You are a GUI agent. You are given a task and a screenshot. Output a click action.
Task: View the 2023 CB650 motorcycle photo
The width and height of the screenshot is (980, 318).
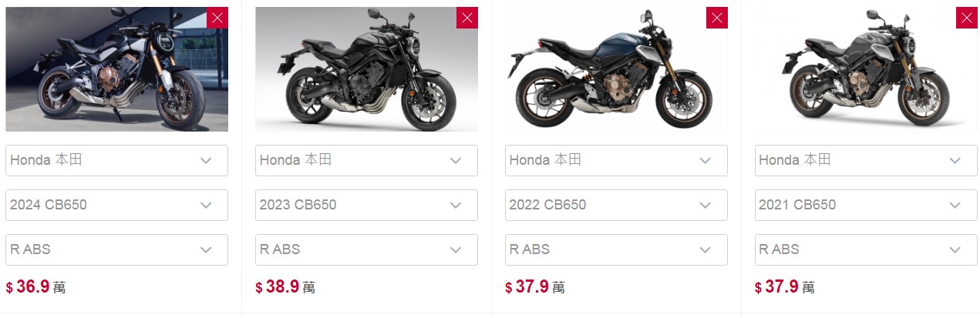coord(366,69)
